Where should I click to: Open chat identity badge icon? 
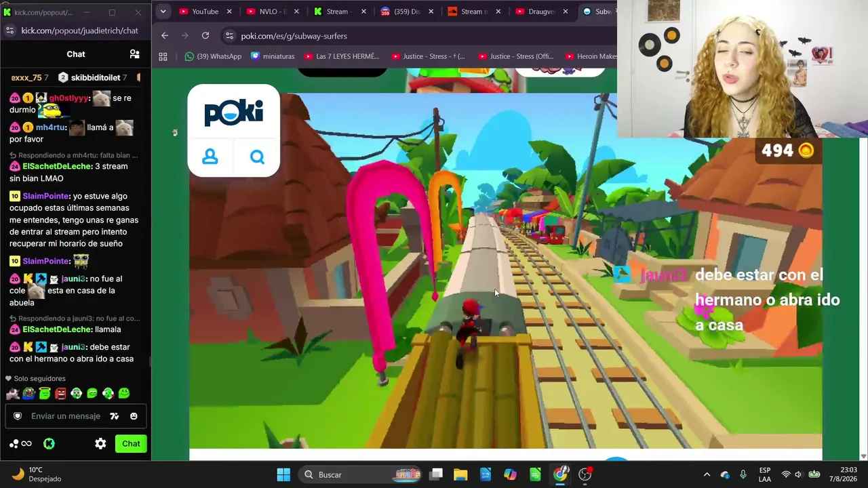[x=18, y=416]
